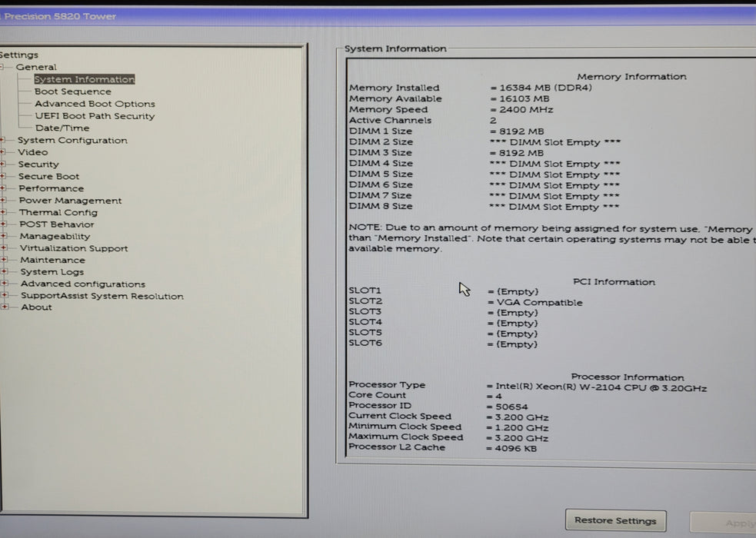Select System Configuration category label
The width and height of the screenshot is (756, 538).
[x=72, y=140]
